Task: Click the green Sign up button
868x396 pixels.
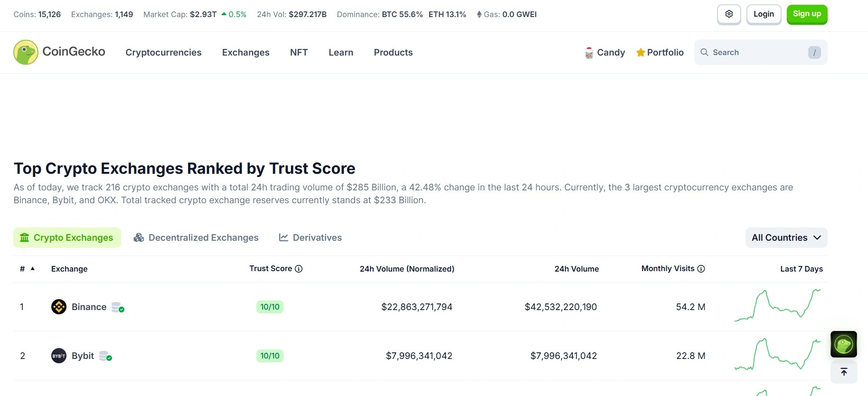Action: (x=807, y=14)
